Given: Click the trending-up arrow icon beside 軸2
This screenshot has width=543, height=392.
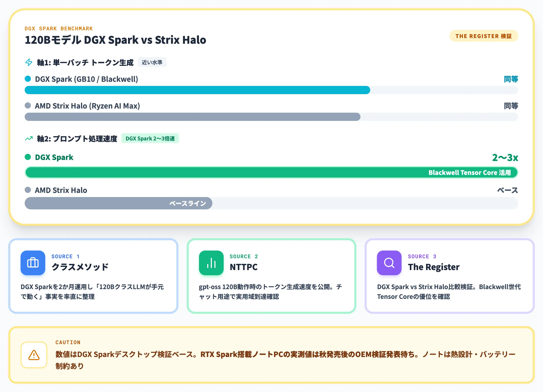Looking at the screenshot, I should [29, 139].
